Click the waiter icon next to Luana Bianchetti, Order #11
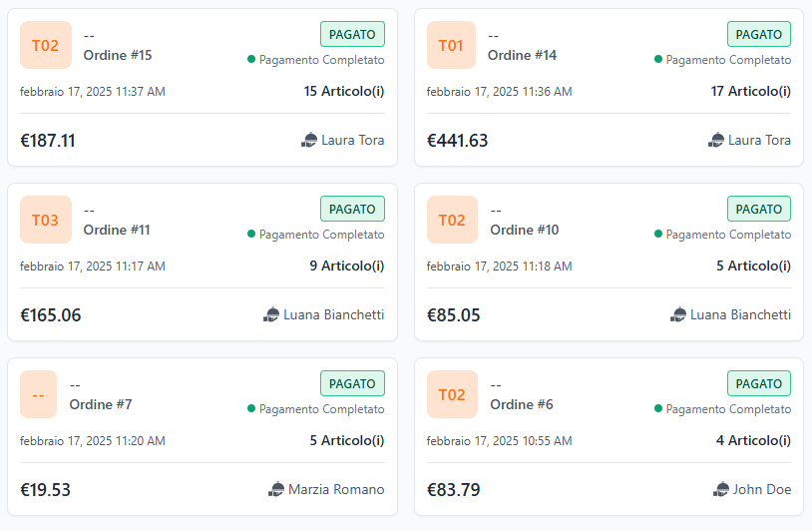812x530 pixels. click(271, 315)
